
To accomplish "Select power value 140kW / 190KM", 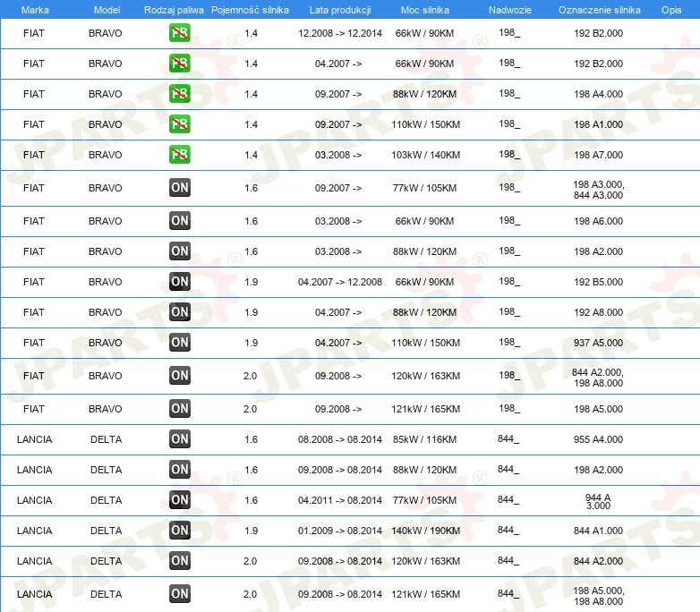I will coord(425,531).
